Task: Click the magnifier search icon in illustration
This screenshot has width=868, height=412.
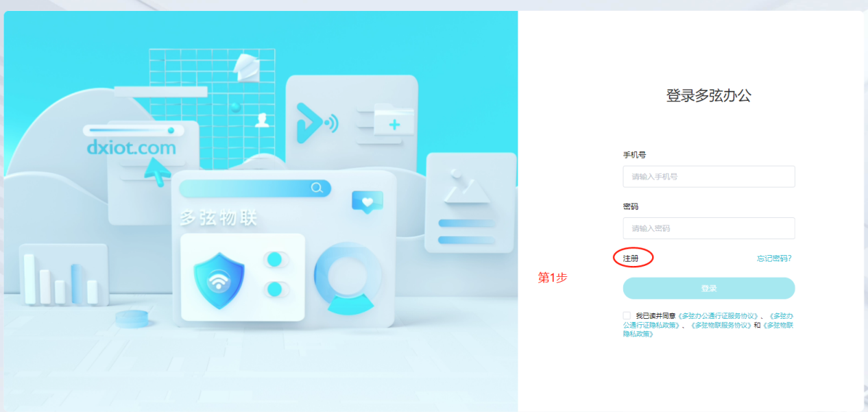Action: [317, 188]
